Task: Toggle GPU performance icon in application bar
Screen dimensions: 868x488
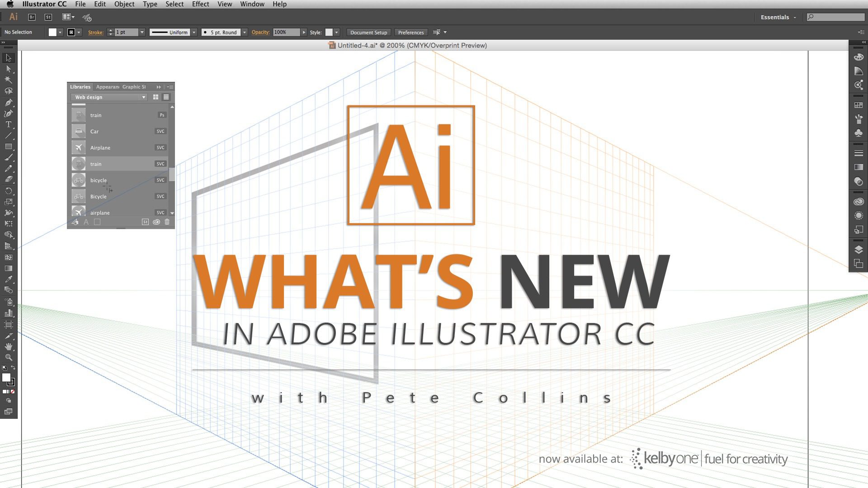Action: [87, 17]
